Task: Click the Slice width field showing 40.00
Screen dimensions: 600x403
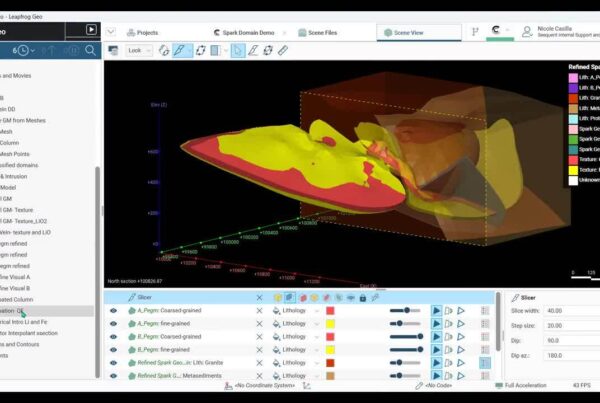Action: (x=572, y=311)
